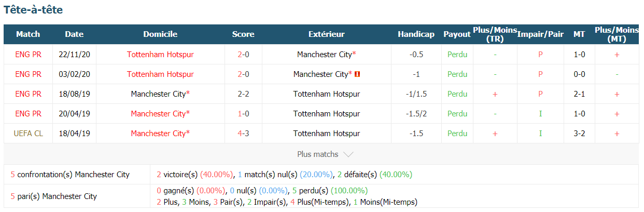The height and width of the screenshot is (212, 644).
Task: Click the 2-2 score on 18/08/19
Action: click(x=243, y=94)
